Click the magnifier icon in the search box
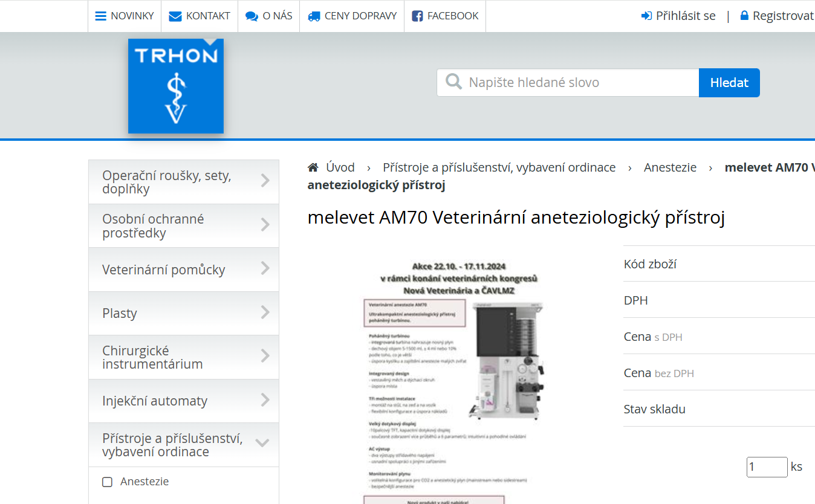The image size is (815, 504). click(x=453, y=82)
